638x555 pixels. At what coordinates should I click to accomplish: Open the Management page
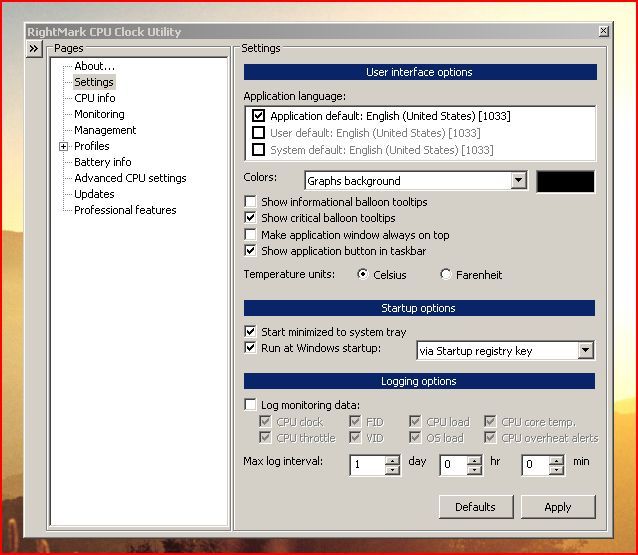[105, 130]
